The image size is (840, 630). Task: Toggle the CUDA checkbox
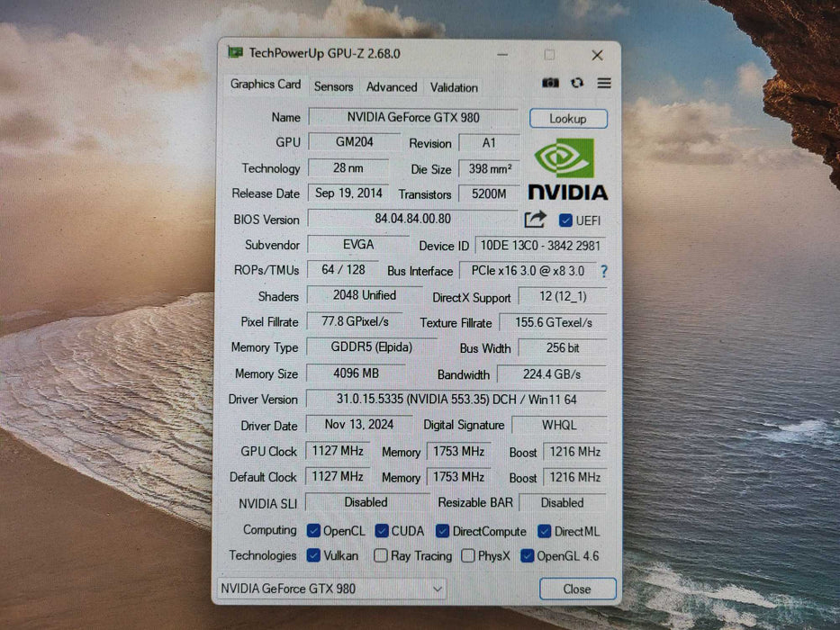pyautogui.click(x=382, y=531)
